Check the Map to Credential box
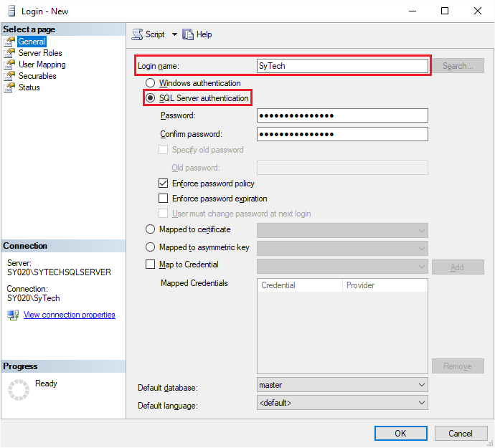Viewport: 495px width, 448px height. point(150,264)
